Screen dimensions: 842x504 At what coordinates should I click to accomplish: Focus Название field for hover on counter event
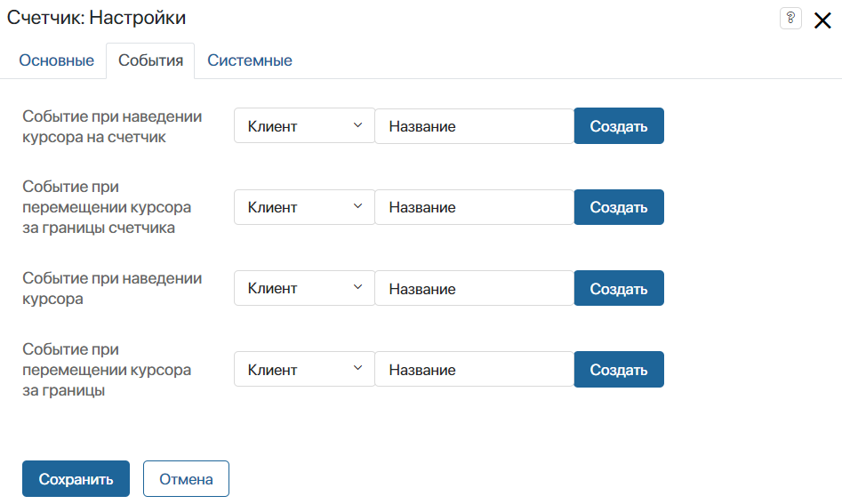[474, 126]
